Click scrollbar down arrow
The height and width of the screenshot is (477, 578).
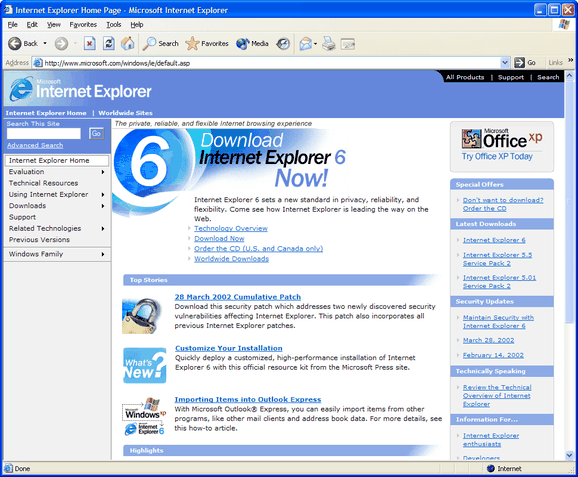coord(569,455)
